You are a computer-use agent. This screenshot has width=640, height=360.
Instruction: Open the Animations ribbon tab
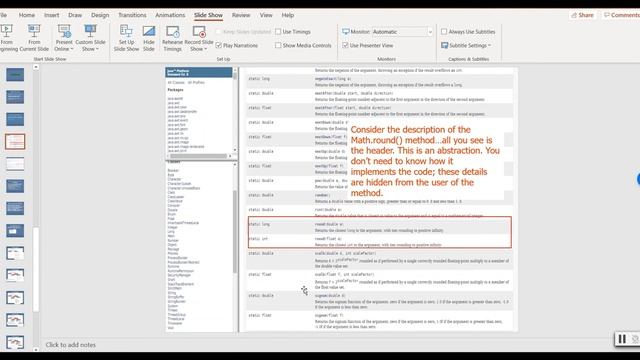coord(170,15)
